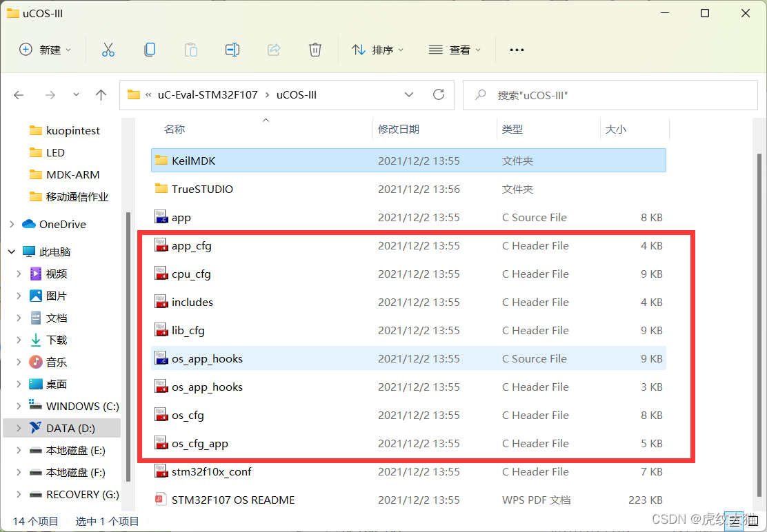
Task: Sort by 名称 column header
Action: click(x=174, y=129)
